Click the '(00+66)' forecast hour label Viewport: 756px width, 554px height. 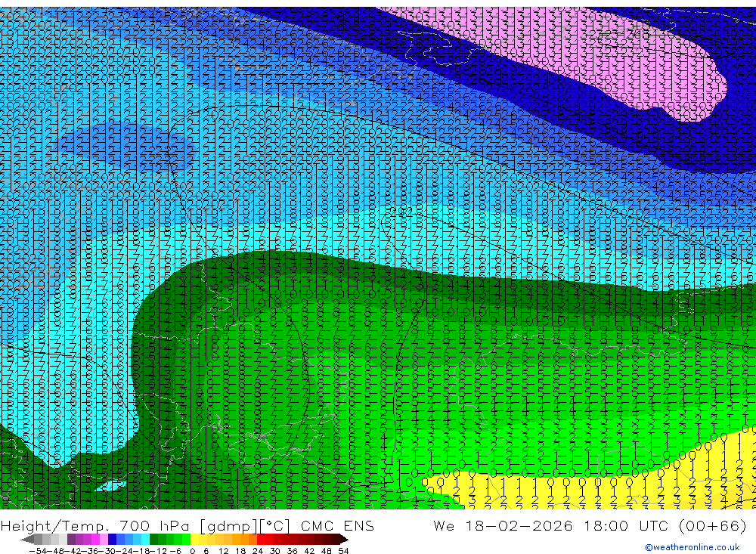point(713,525)
